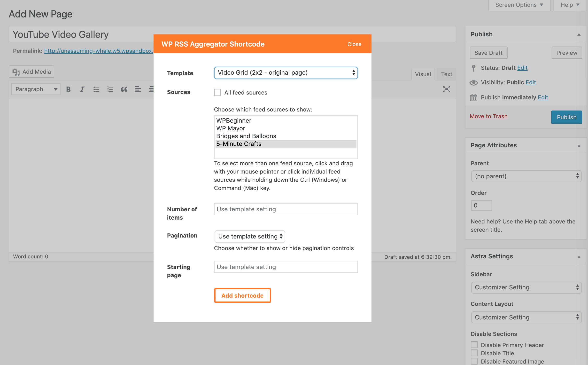Open the Screen Options tab
588x365 pixels.
(x=519, y=5)
